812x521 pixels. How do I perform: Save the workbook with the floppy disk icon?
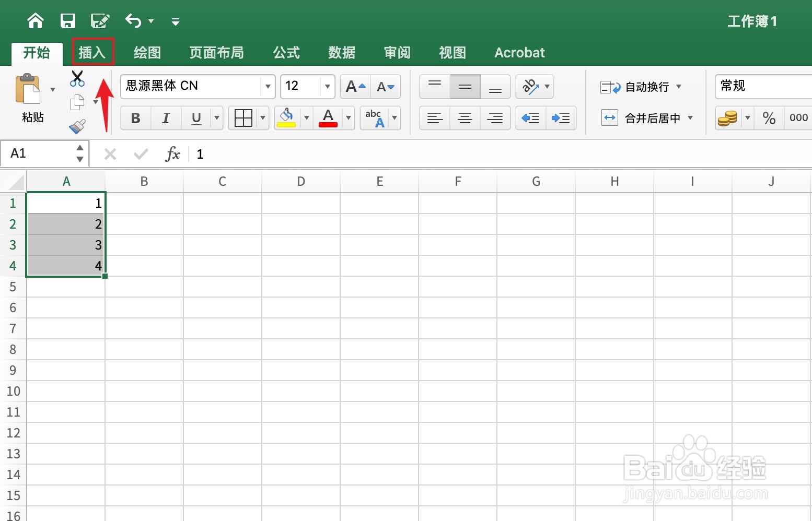tap(68, 21)
